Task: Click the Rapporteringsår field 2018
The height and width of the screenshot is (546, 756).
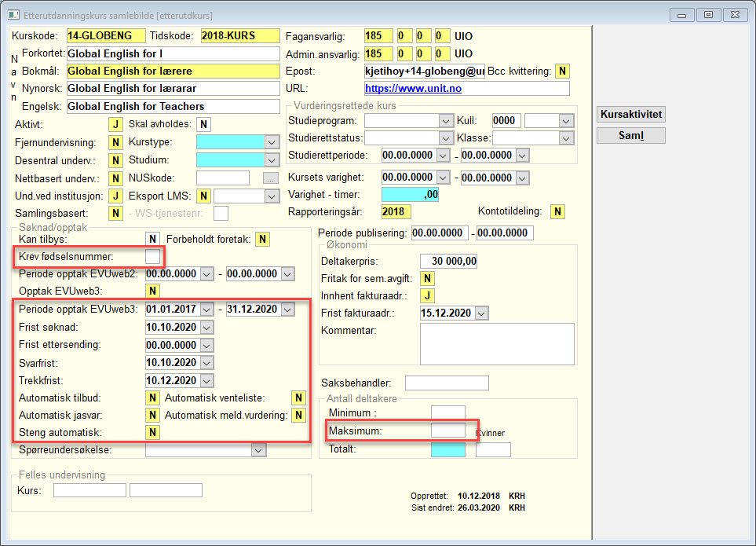Action: click(396, 212)
